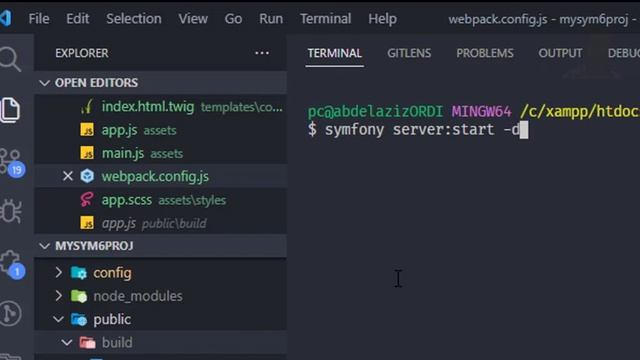The height and width of the screenshot is (360, 640).
Task: Switch to the GitLens panel tab
Action: (x=409, y=53)
